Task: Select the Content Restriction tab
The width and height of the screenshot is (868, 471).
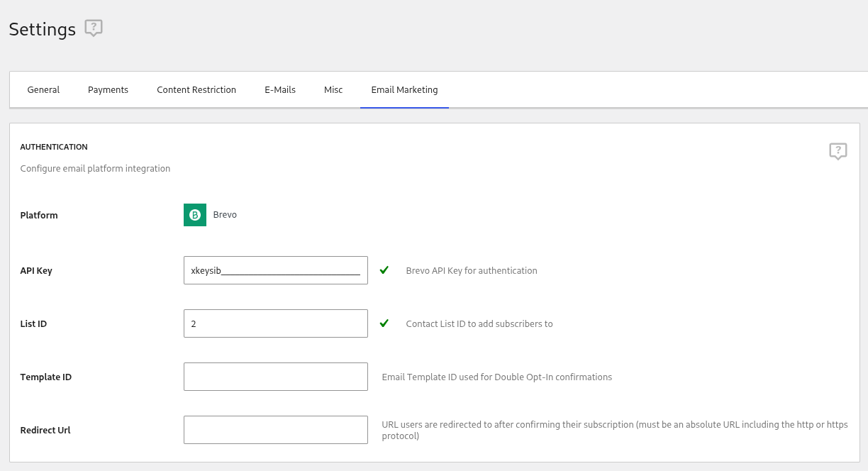Action: (196, 89)
